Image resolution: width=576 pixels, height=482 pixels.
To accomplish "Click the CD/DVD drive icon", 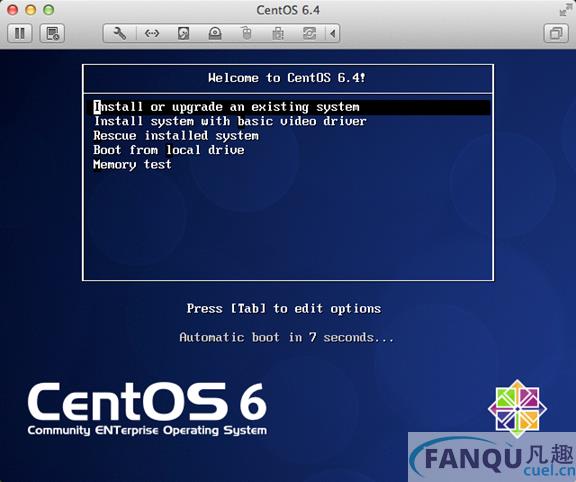I will click(x=215, y=33).
